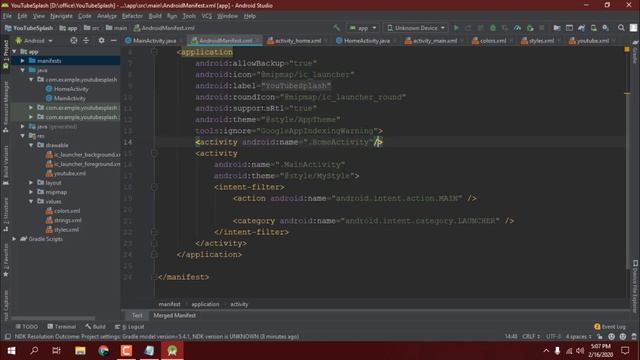640x360 pixels.
Task: Open Project Structure icon in toolbar
Action: pos(557,28)
